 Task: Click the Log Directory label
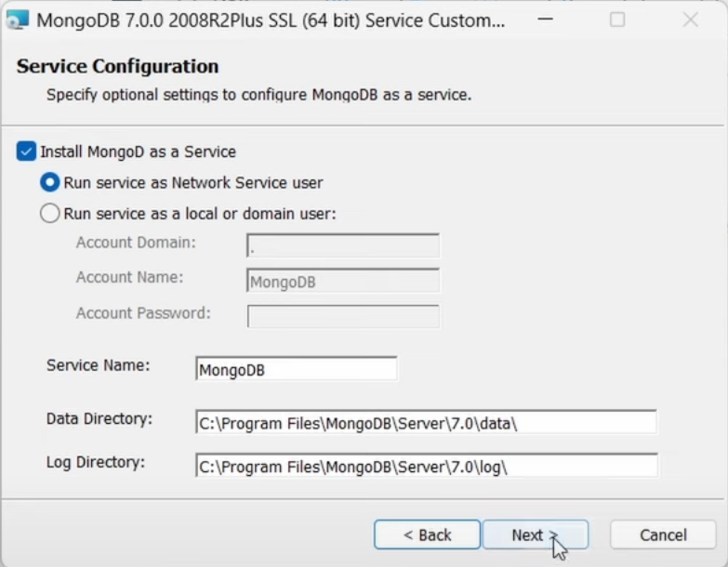[x=96, y=462]
